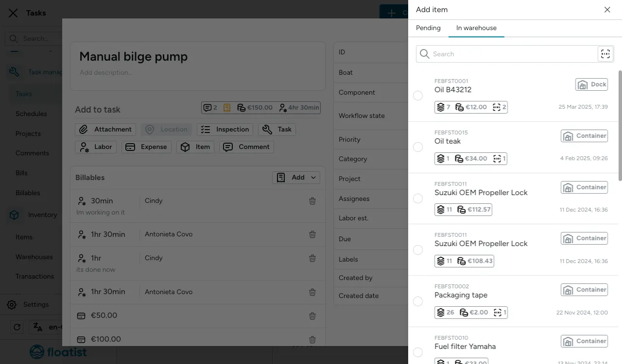Click the item list vertical scrollbar
Viewport: 622px width, 364px height.
[620, 126]
